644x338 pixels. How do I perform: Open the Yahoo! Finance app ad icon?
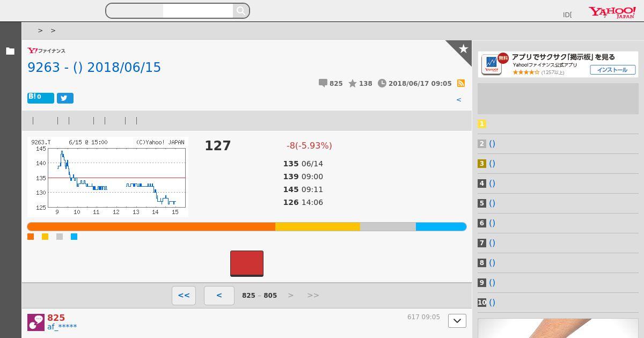[x=492, y=64]
